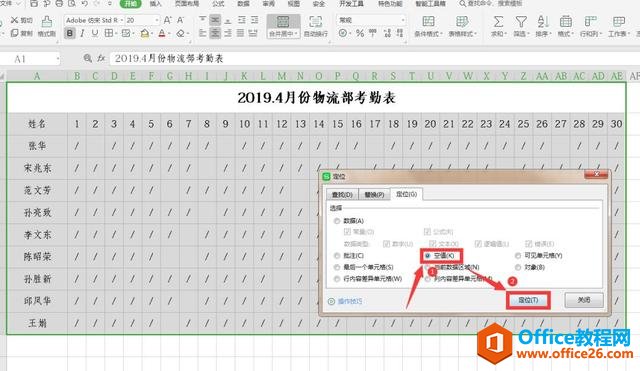The image size is (640, 371).
Task: Click the wrap text icon
Action: tap(316, 22)
